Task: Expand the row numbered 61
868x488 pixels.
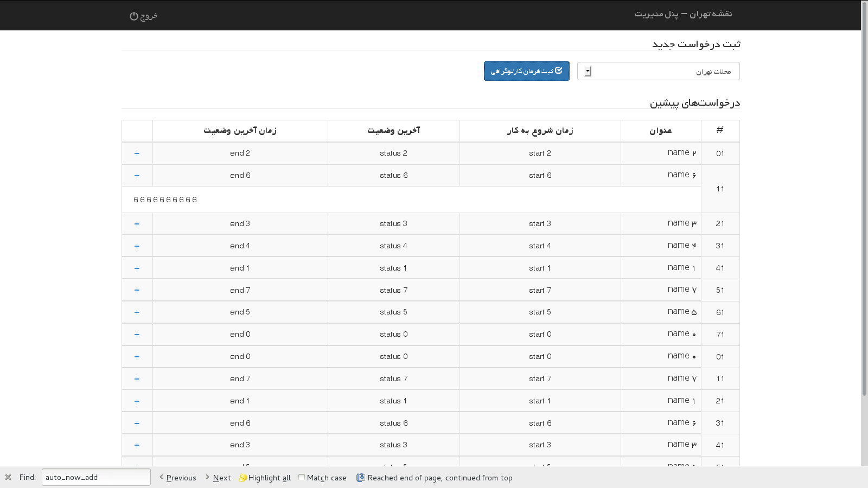Action: (137, 312)
